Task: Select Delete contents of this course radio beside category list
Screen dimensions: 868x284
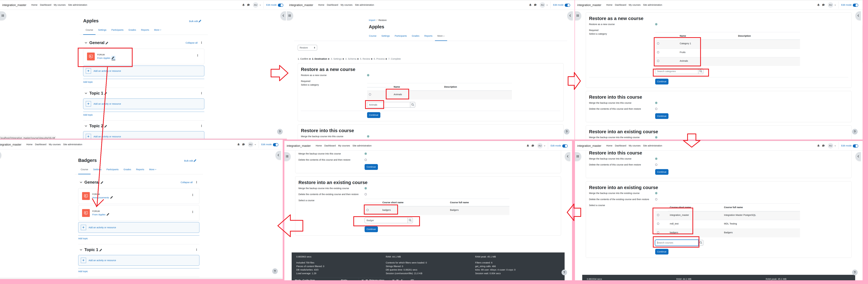Action: pos(656,109)
